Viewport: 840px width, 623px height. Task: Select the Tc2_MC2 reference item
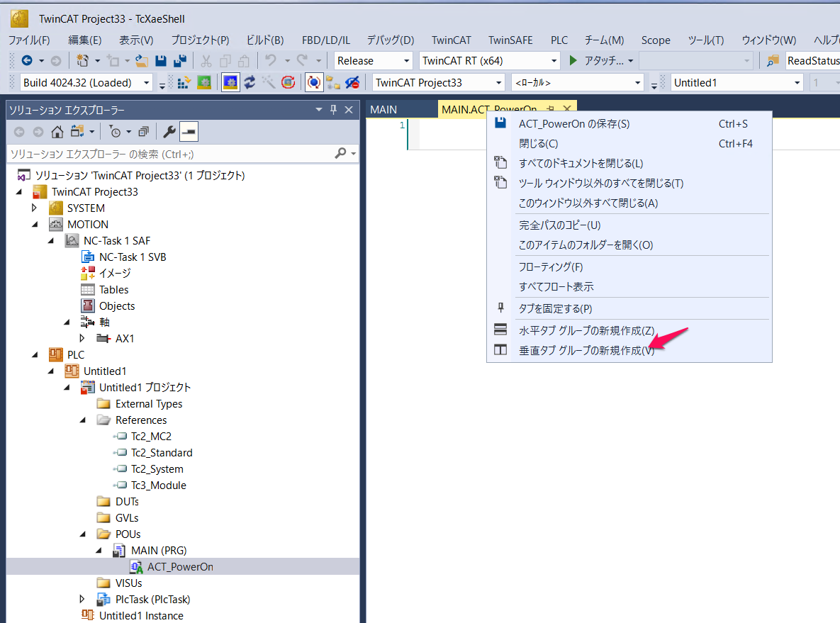[x=151, y=437]
